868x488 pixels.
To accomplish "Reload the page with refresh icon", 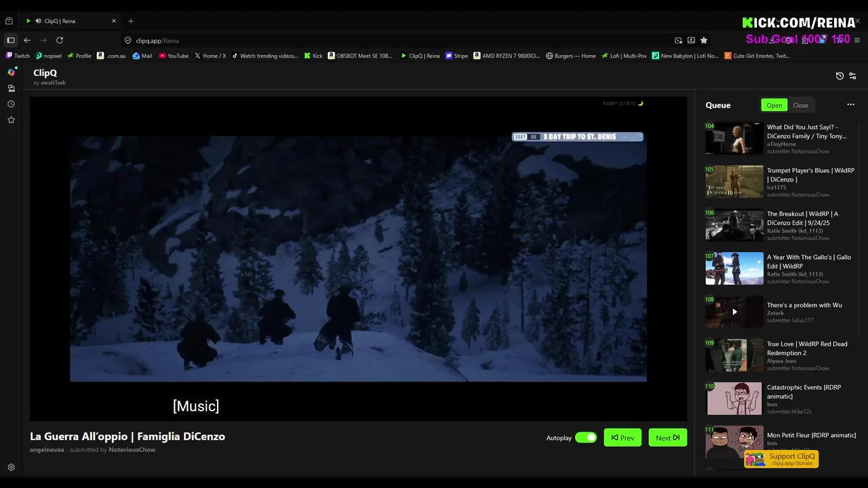I will click(x=60, y=40).
